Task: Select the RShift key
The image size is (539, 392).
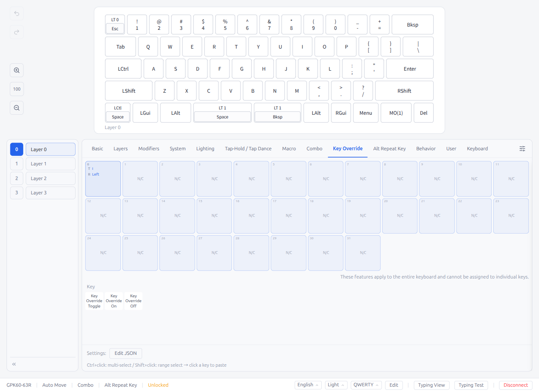Action: (404, 91)
